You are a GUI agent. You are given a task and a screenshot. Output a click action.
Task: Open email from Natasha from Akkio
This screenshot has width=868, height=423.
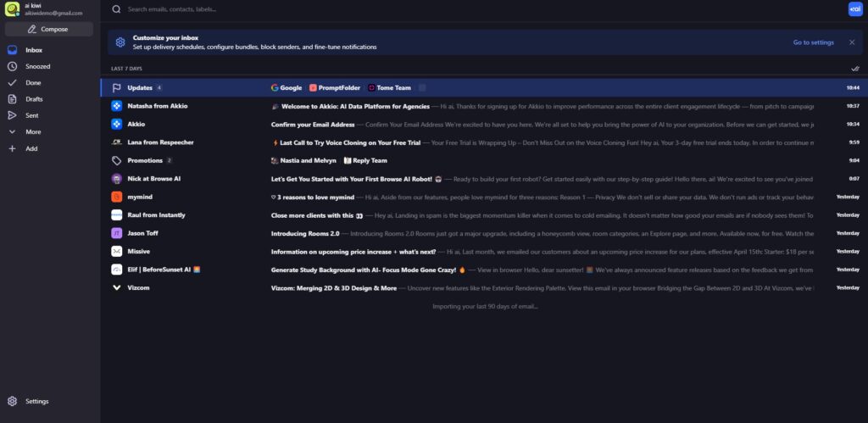(x=484, y=106)
